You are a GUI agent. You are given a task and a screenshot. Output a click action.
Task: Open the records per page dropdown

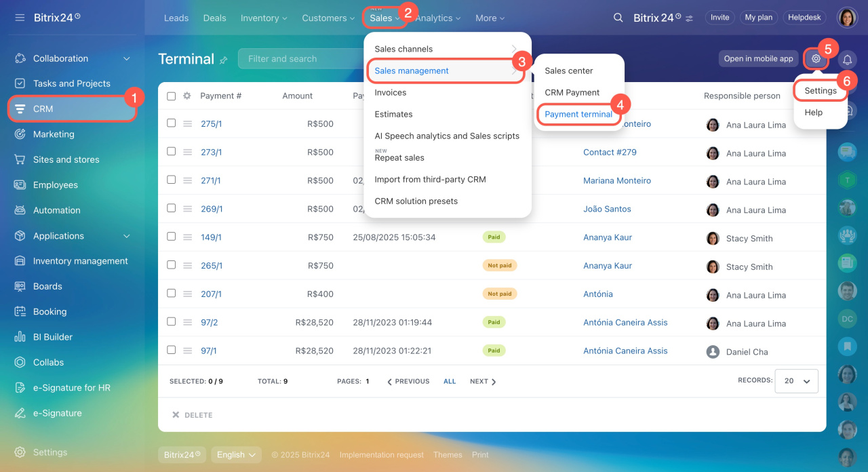(x=796, y=381)
